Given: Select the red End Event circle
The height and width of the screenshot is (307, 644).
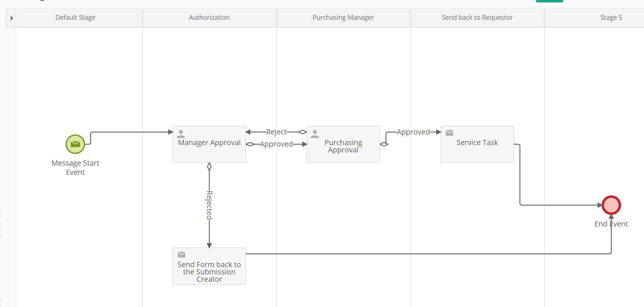Looking at the screenshot, I should (611, 205).
